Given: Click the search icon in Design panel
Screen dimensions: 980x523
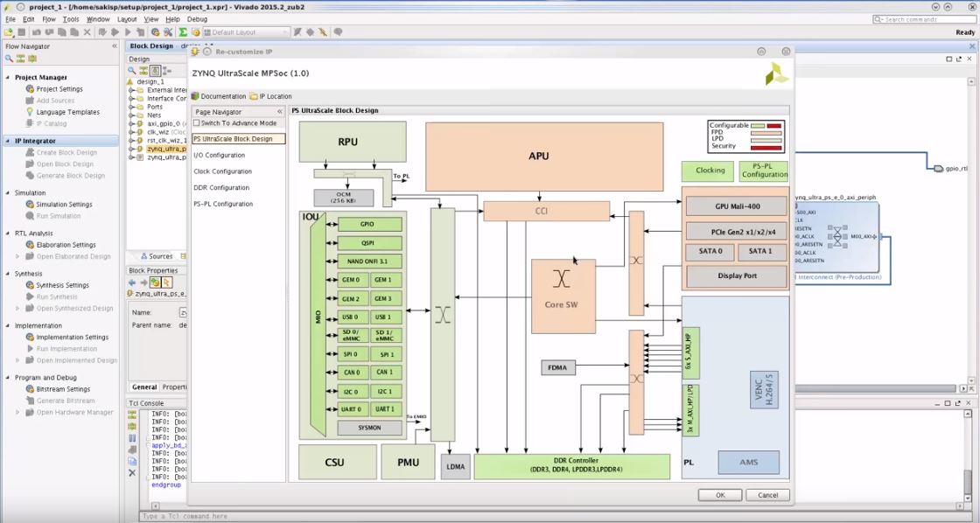Looking at the screenshot, I should [x=132, y=71].
